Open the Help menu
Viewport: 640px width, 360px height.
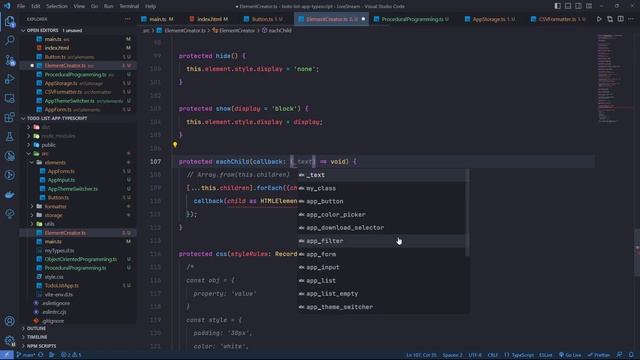coord(151,6)
